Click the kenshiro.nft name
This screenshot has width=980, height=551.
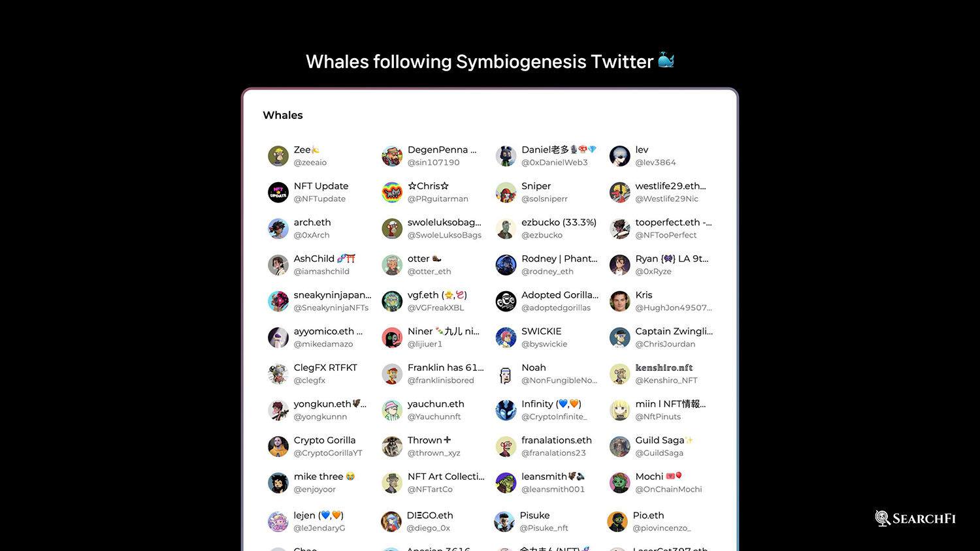pos(664,368)
